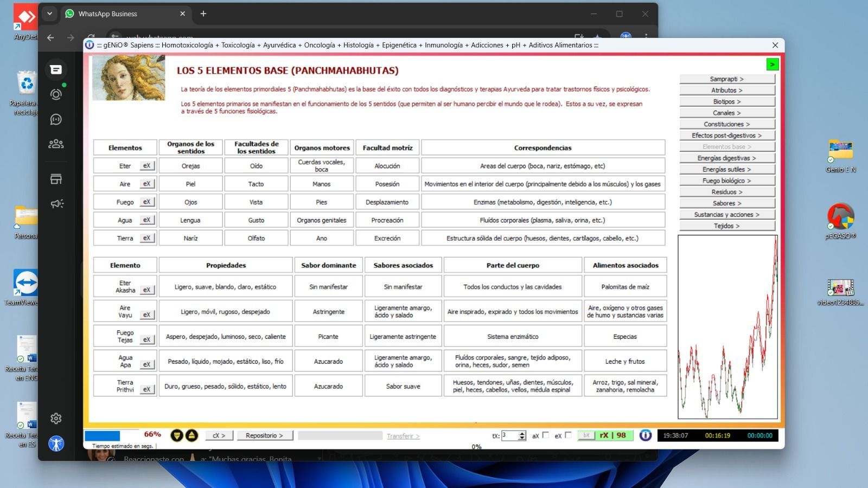Open the Genio E N desktop folder
This screenshot has height=488, width=868.
841,156
